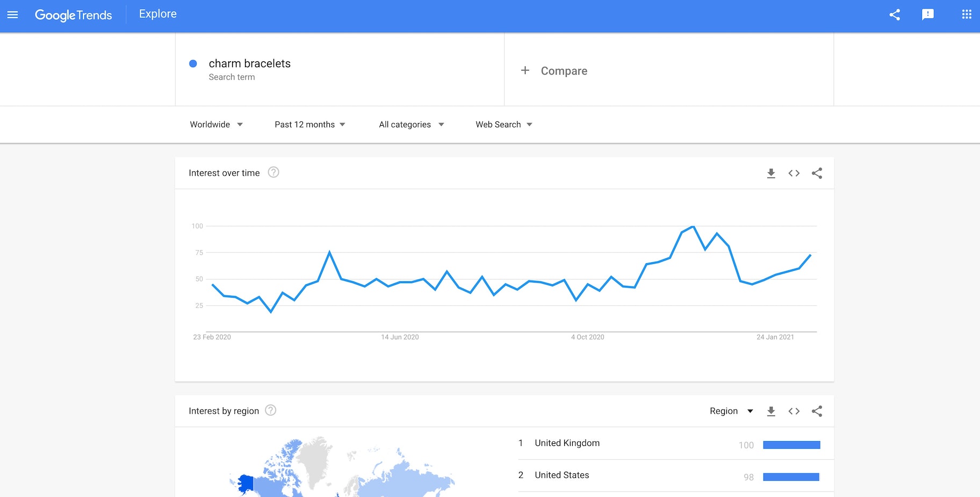Open the hamburger main menu
The image size is (980, 497).
(x=12, y=15)
